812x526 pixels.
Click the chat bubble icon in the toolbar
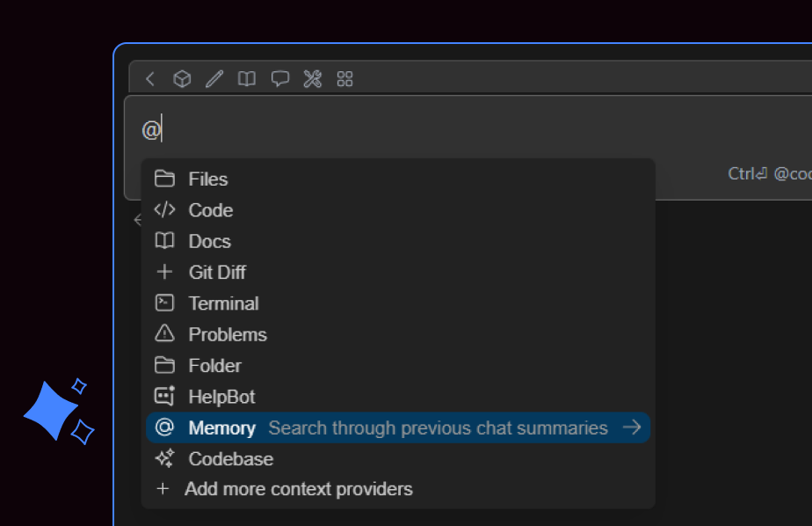(279, 78)
